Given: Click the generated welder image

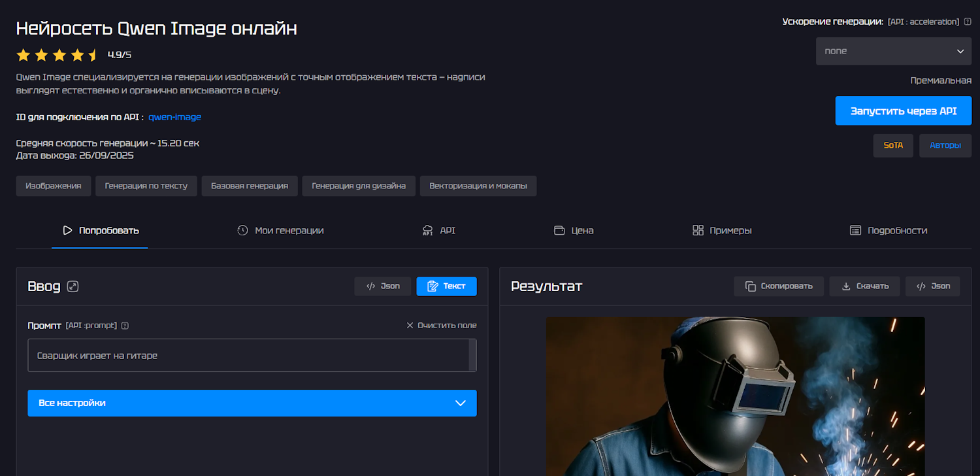Looking at the screenshot, I should (x=735, y=396).
